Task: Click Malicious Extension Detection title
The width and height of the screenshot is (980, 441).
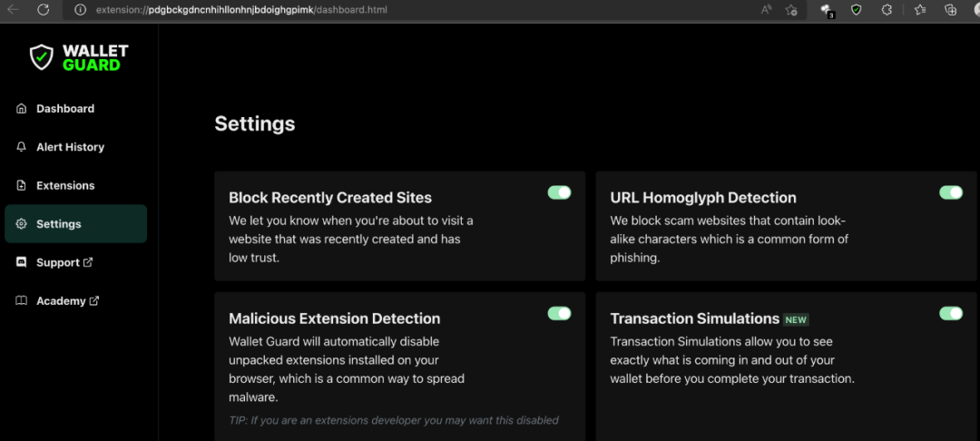Action: pos(334,318)
